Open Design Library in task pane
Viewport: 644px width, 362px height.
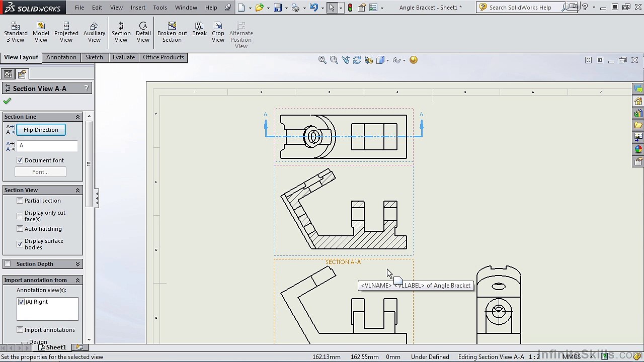638,114
